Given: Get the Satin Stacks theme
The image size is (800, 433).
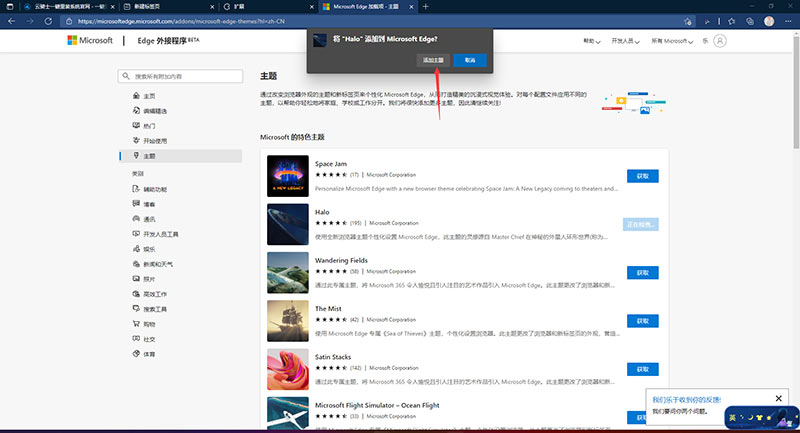Looking at the screenshot, I should 642,369.
